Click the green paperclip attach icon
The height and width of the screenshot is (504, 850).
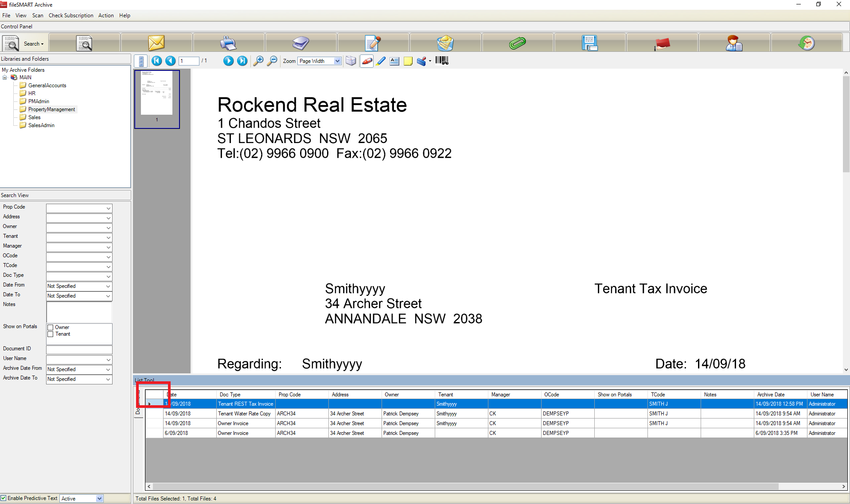517,43
